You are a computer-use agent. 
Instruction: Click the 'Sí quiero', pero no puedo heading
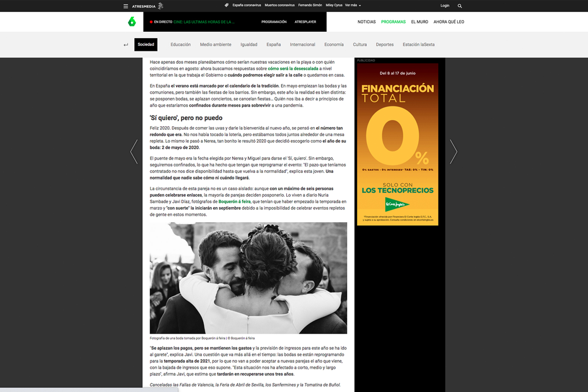tap(186, 118)
